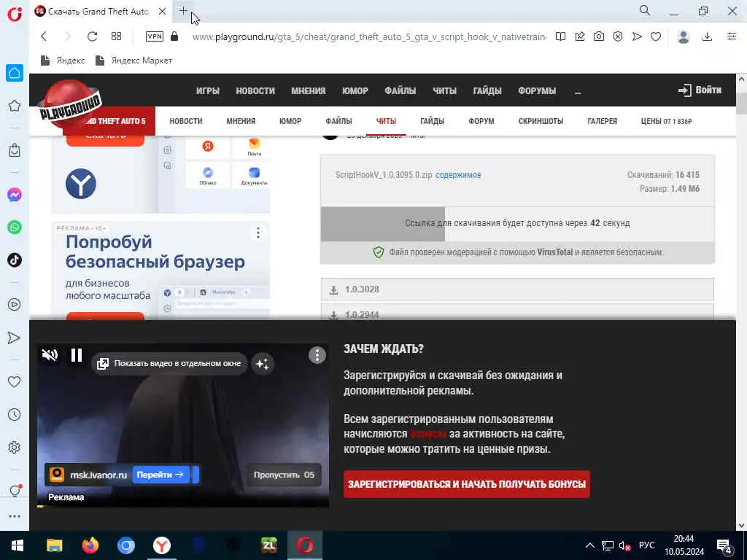
Task: Open sidebar three-dots more options
Action: click(15, 516)
